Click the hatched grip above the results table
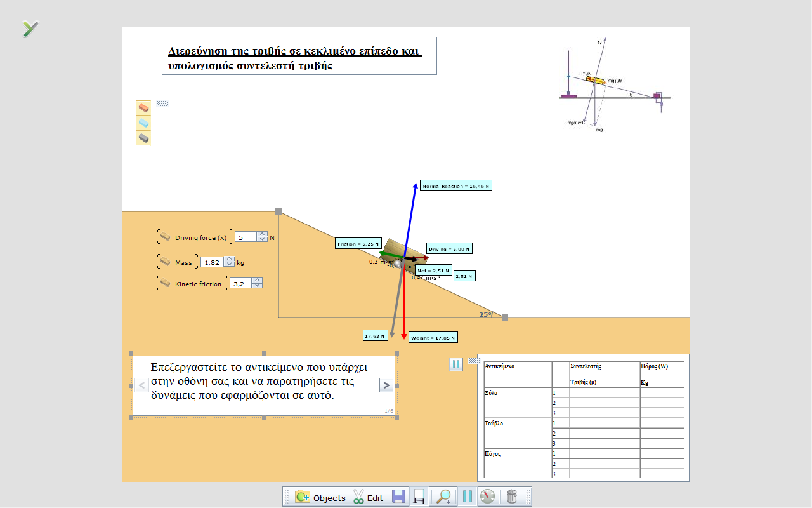The width and height of the screenshot is (812, 508). (474, 360)
